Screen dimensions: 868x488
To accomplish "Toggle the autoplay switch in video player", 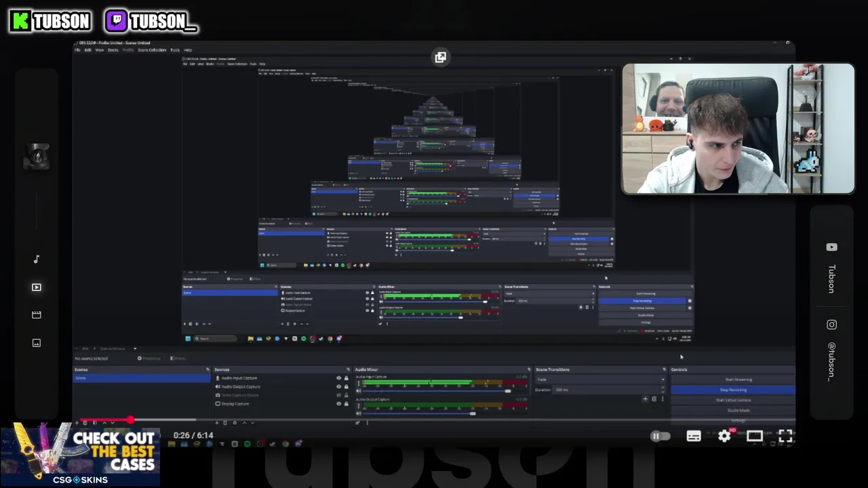I will coord(660,436).
